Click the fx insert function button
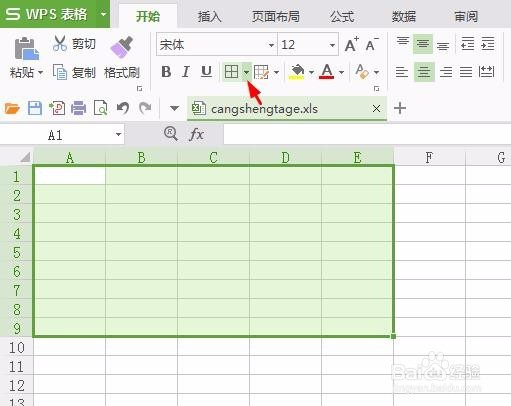 [196, 135]
